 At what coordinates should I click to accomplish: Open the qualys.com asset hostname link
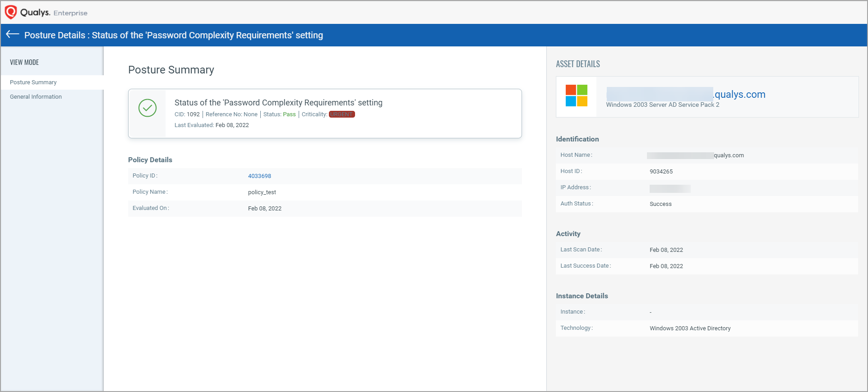tap(686, 94)
